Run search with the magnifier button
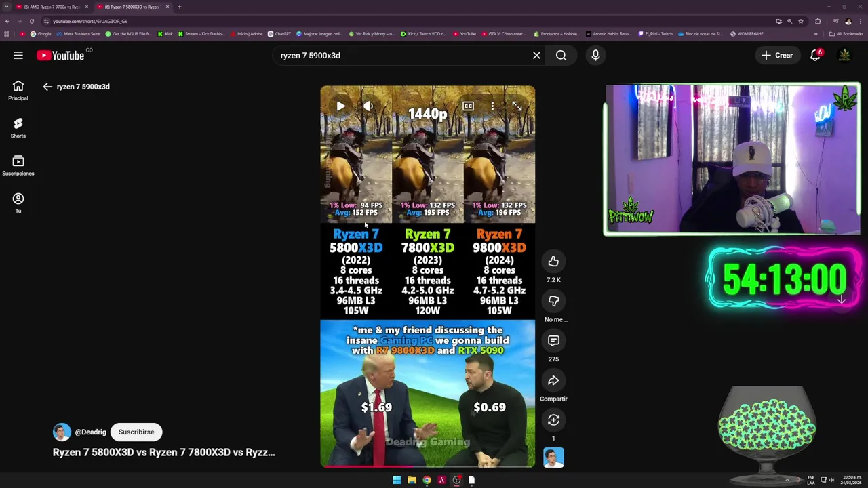Image resolution: width=868 pixels, height=488 pixels. 561,56
